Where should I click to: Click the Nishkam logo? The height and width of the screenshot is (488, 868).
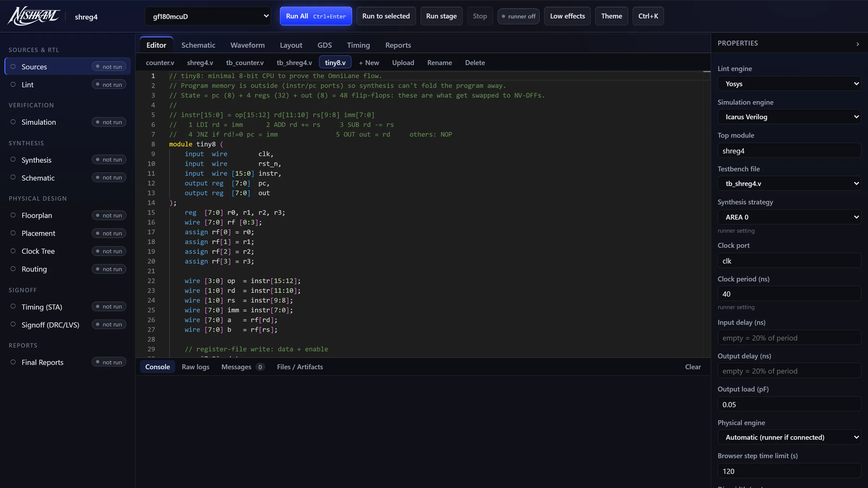pyautogui.click(x=34, y=16)
